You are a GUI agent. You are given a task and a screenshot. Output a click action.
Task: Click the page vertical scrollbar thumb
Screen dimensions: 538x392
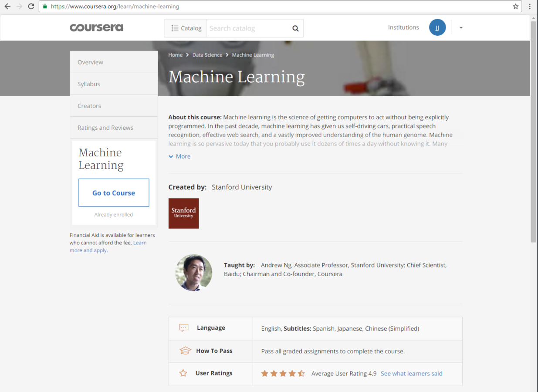click(534, 132)
